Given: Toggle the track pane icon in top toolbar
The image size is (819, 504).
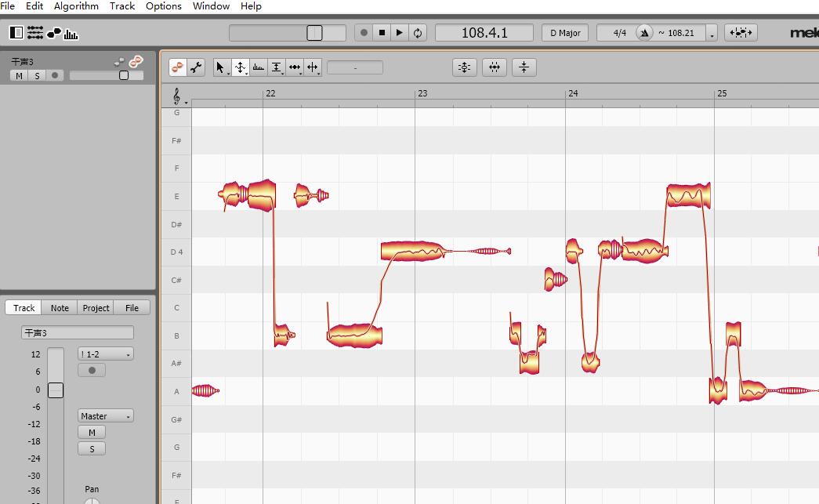Looking at the screenshot, I should 16,33.
